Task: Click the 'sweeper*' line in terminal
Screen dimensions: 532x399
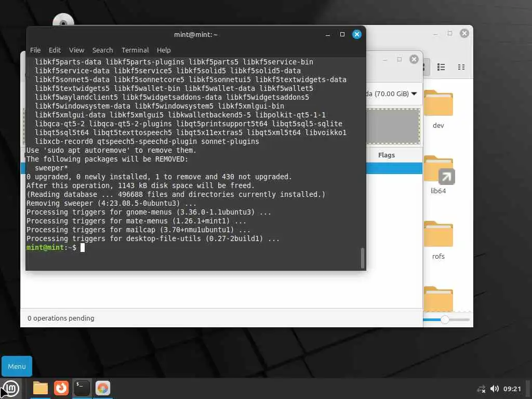Action: [x=51, y=168]
